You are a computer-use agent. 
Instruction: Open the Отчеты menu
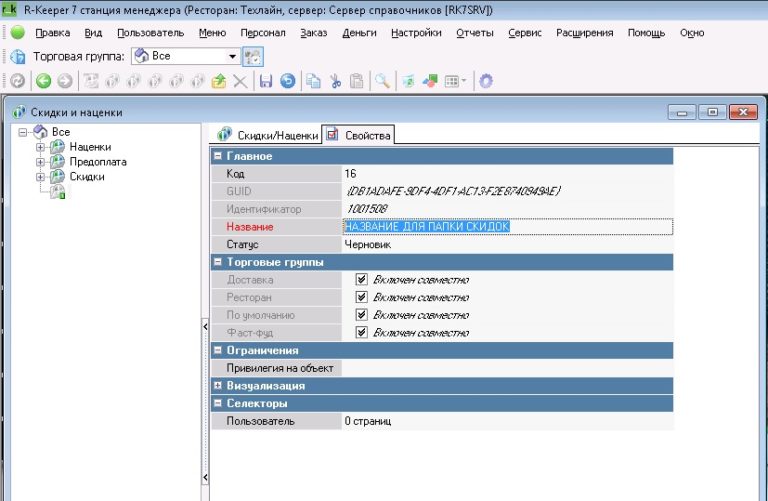coord(474,33)
